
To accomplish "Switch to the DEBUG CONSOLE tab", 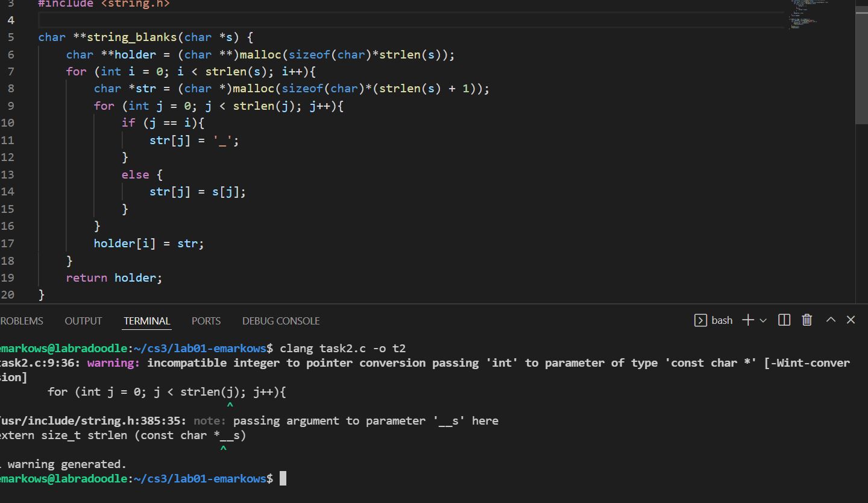I will (x=281, y=321).
